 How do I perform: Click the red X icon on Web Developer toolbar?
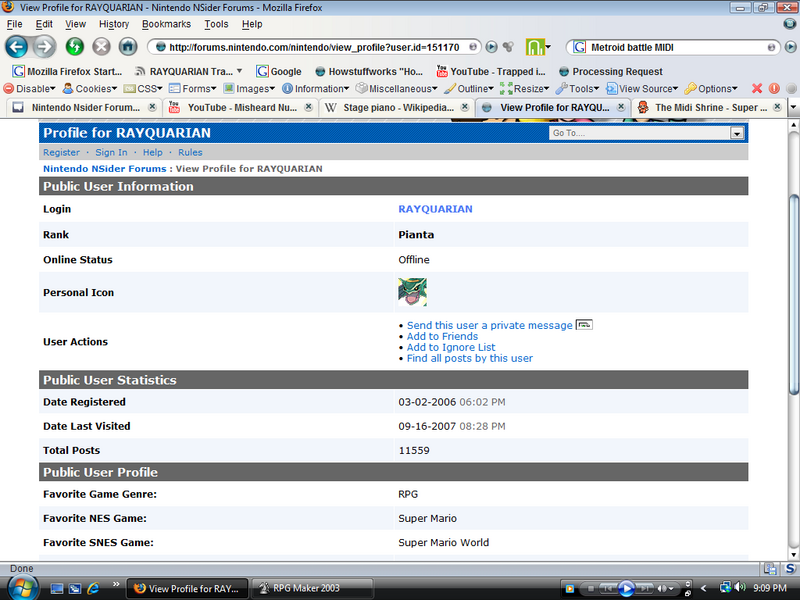coord(757,88)
